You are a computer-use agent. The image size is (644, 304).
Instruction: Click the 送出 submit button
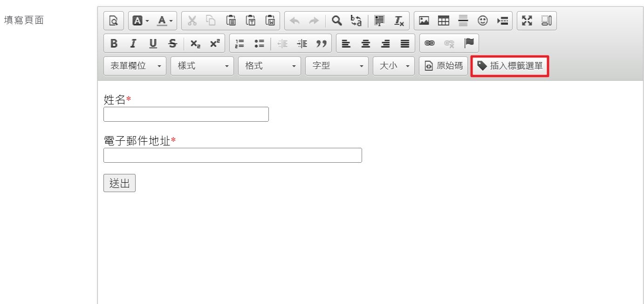coord(119,183)
